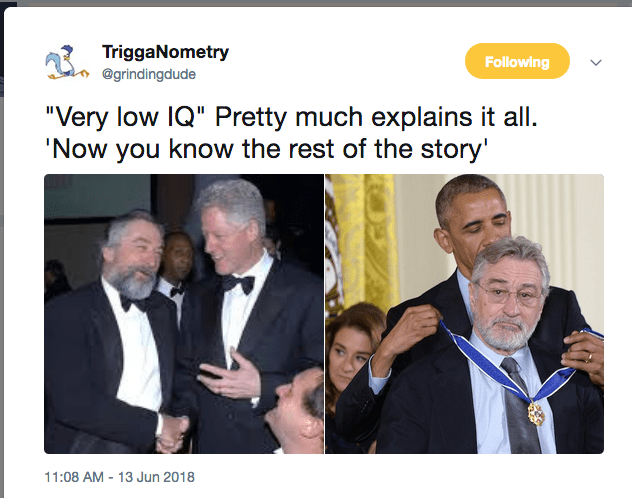
Task: Open the left tuxedo photo
Action: (183, 314)
